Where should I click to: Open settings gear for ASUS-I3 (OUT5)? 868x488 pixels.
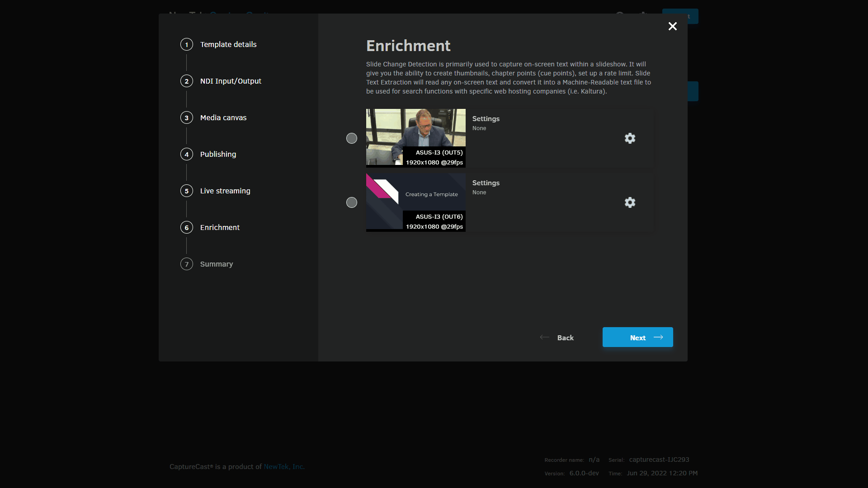coord(630,138)
